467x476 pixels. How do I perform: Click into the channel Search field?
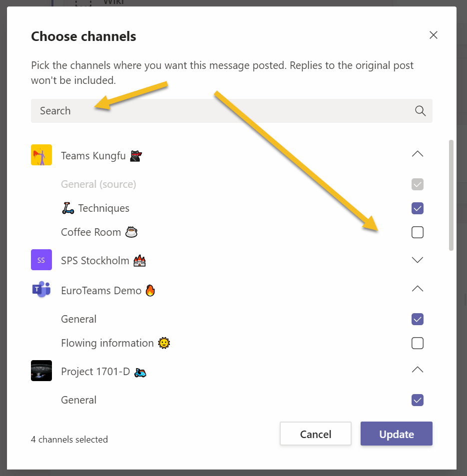coord(220,111)
